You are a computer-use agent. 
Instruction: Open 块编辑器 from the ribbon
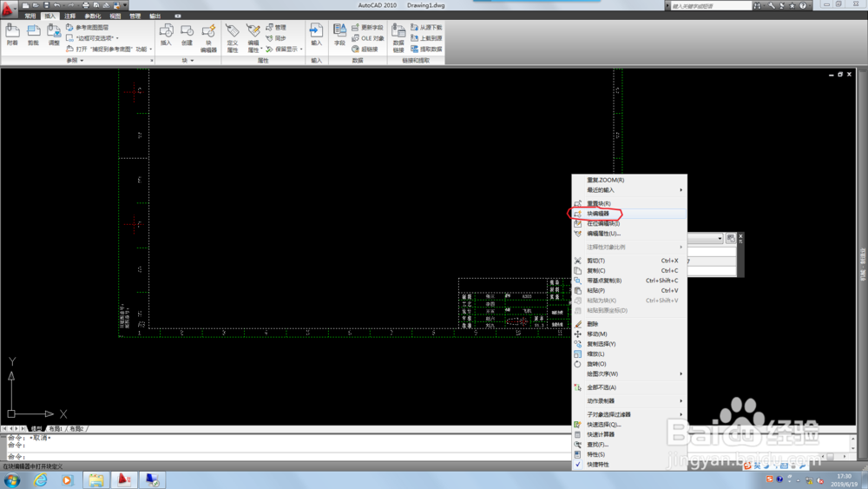click(208, 38)
